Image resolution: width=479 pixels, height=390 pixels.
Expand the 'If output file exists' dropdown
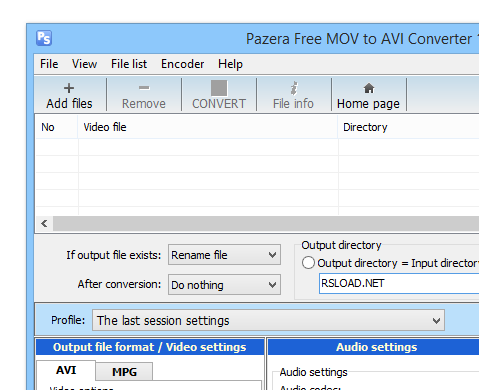224,255
